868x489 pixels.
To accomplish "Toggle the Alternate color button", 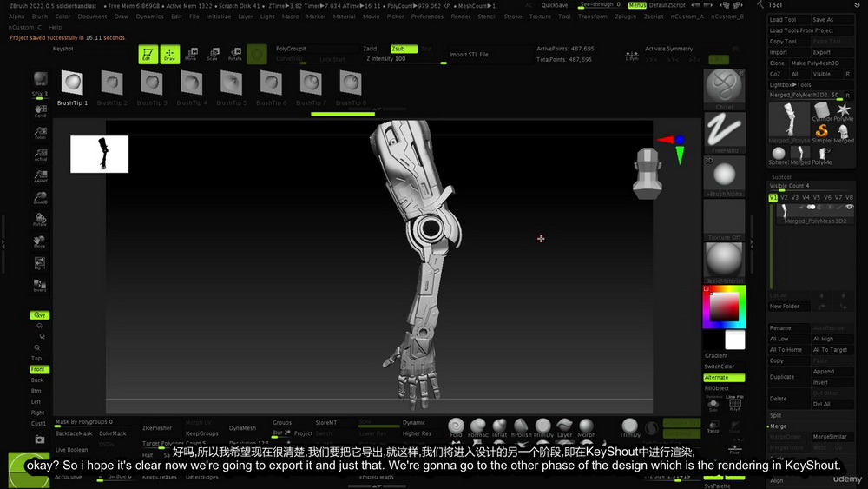I will tap(724, 378).
